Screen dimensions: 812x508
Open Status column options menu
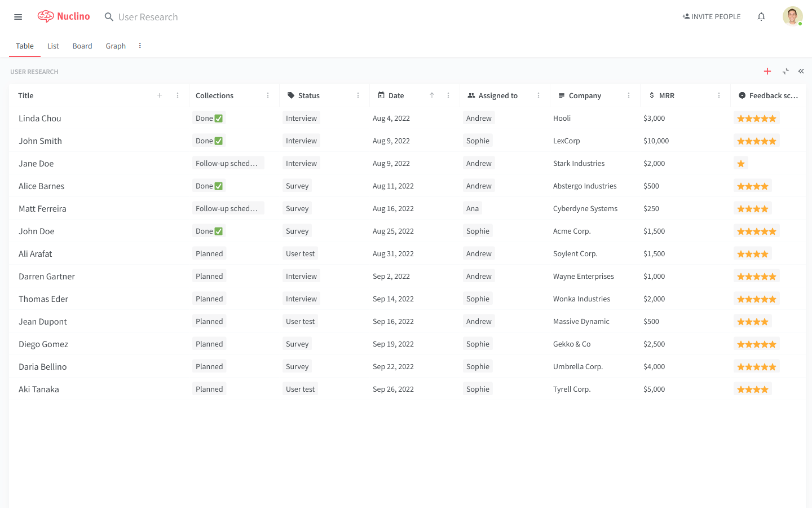[x=358, y=95]
